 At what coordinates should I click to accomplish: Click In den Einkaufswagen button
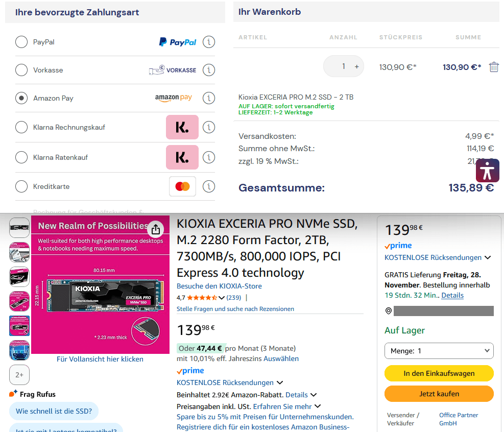tap(439, 373)
